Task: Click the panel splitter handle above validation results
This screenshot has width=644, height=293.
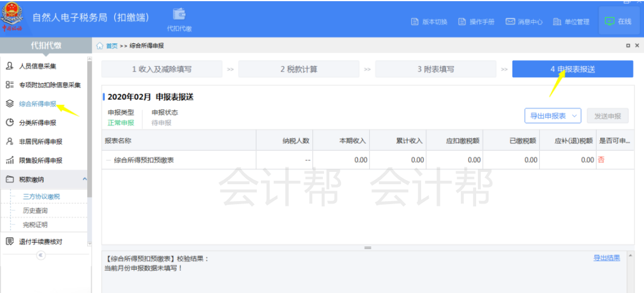Action: tap(368, 247)
